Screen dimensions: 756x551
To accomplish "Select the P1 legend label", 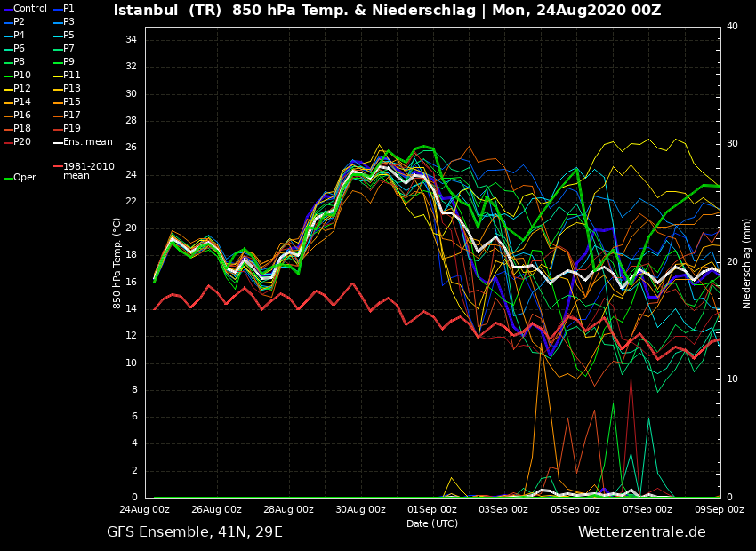I will coord(68,9).
